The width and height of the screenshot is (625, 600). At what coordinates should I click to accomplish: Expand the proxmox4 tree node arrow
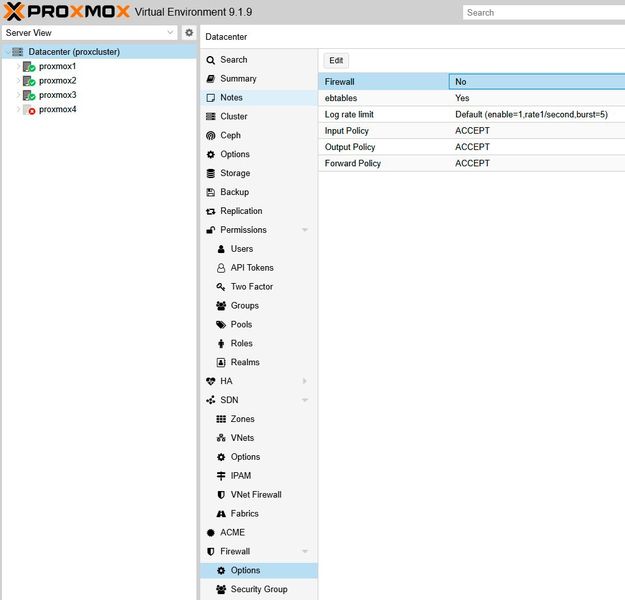click(18, 109)
